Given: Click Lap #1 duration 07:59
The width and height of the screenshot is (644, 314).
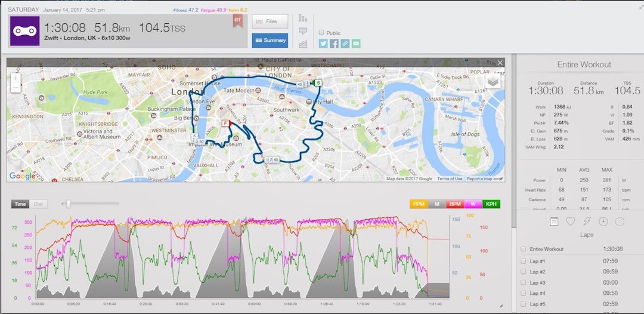Looking at the screenshot, I should pyautogui.click(x=611, y=261).
